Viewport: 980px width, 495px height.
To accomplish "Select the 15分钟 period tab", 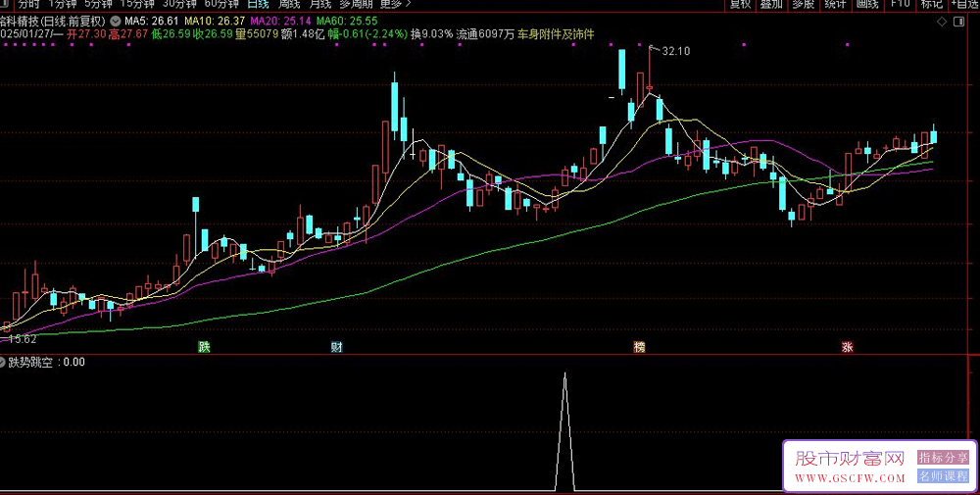I will (136, 4).
